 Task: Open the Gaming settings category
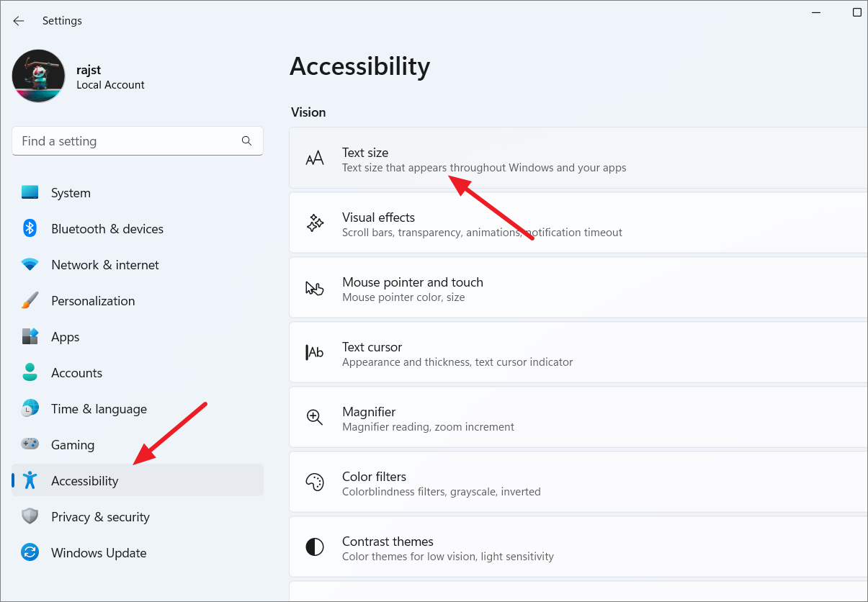click(73, 445)
